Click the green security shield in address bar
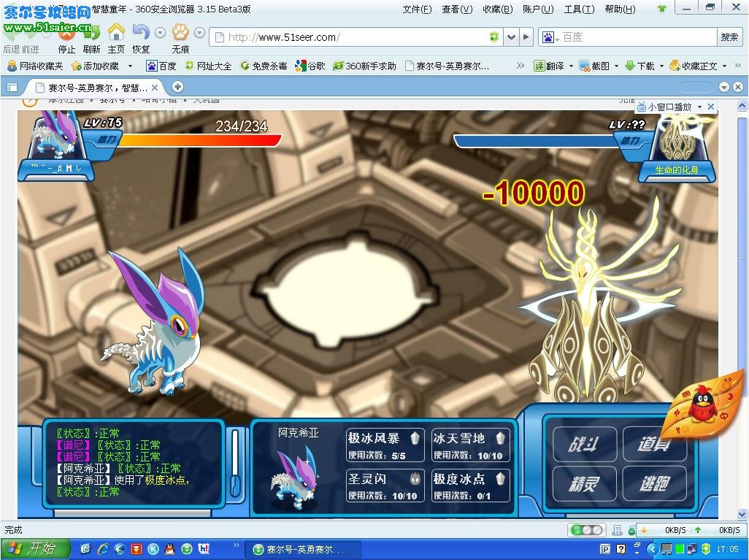The image size is (749, 560). 494,37
